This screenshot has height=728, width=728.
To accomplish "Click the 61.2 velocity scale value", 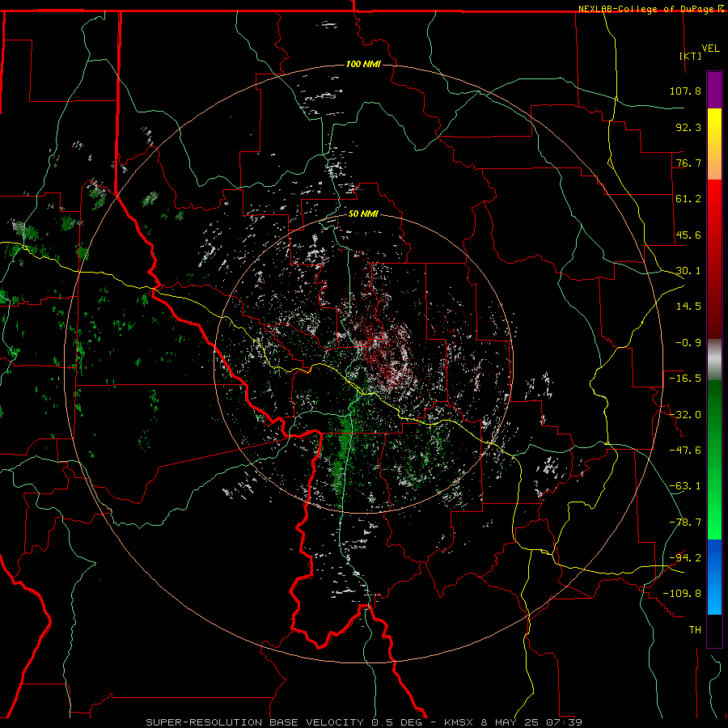I will click(688, 199).
